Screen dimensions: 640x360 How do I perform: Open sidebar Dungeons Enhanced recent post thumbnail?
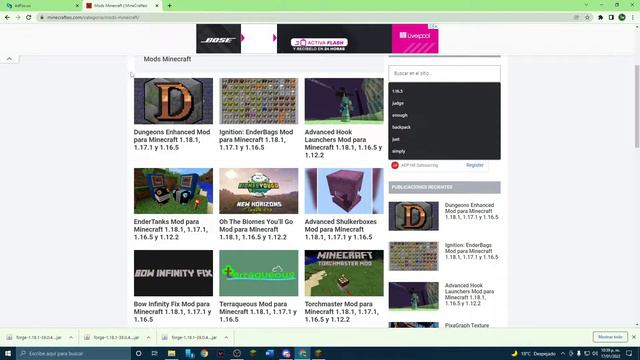[x=413, y=216]
